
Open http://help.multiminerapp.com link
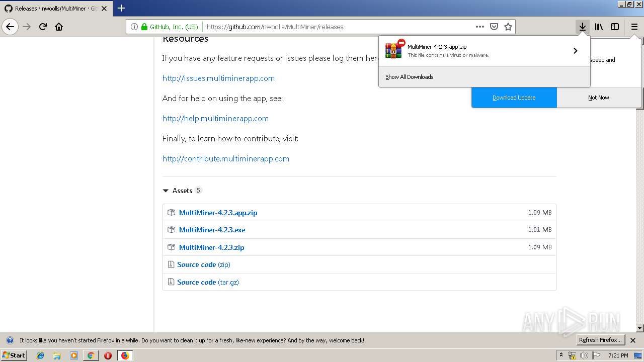point(215,119)
